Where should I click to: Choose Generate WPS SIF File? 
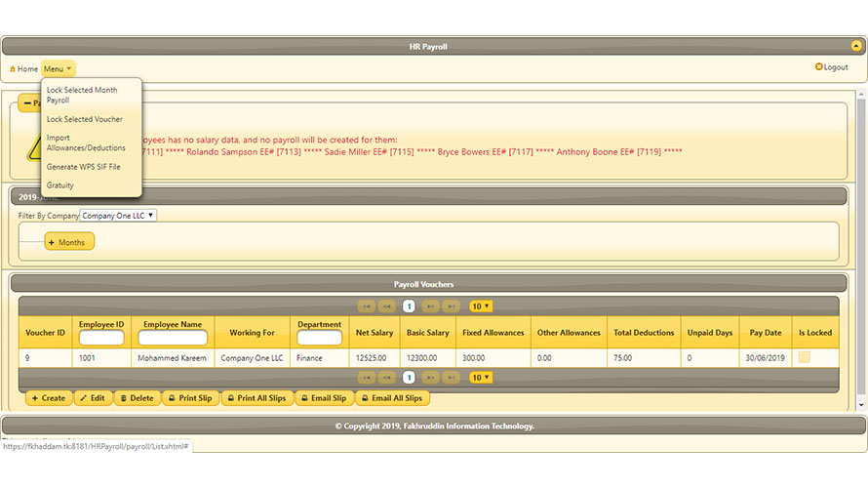[x=92, y=167]
